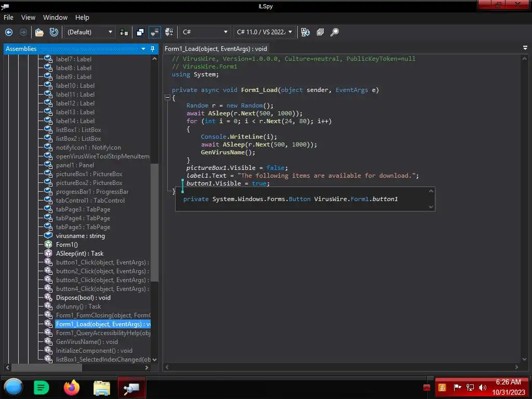The width and height of the screenshot is (532, 399).
Task: Click the ILSpy app icon in title bar
Action: point(5,6)
